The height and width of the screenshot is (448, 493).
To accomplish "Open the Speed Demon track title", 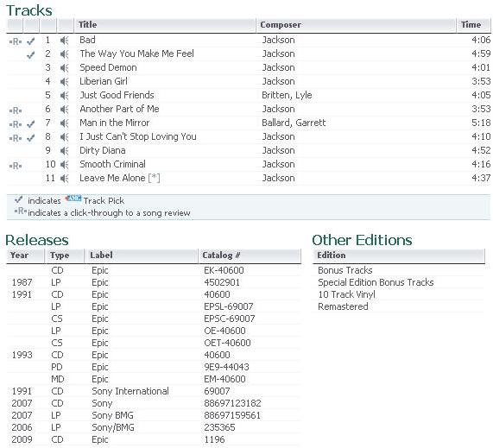I will [108, 67].
